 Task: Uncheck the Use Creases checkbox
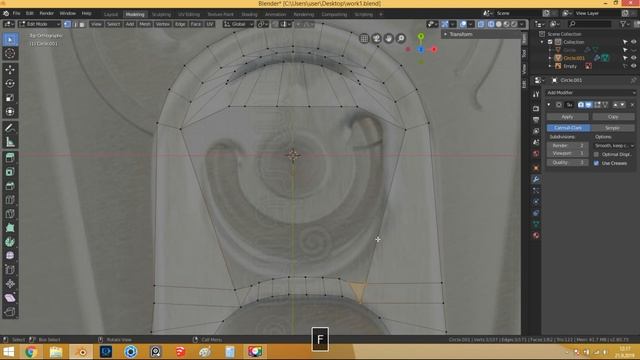click(596, 163)
